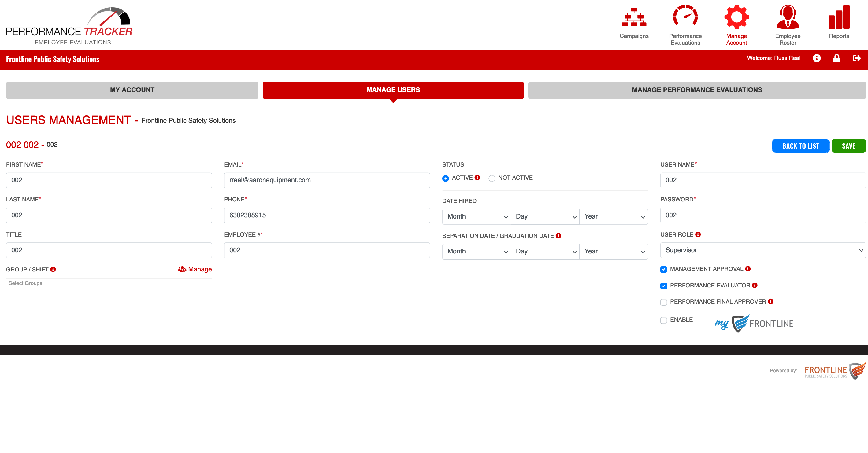Image resolution: width=868 pixels, height=453 pixels.
Task: Click the Manage Account gear icon
Action: pyautogui.click(x=736, y=17)
